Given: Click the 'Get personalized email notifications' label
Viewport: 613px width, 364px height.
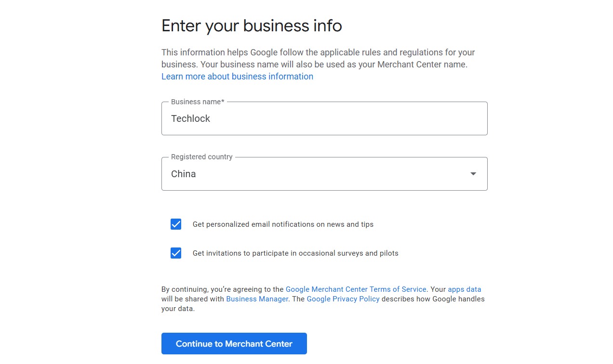Looking at the screenshot, I should pos(283,224).
